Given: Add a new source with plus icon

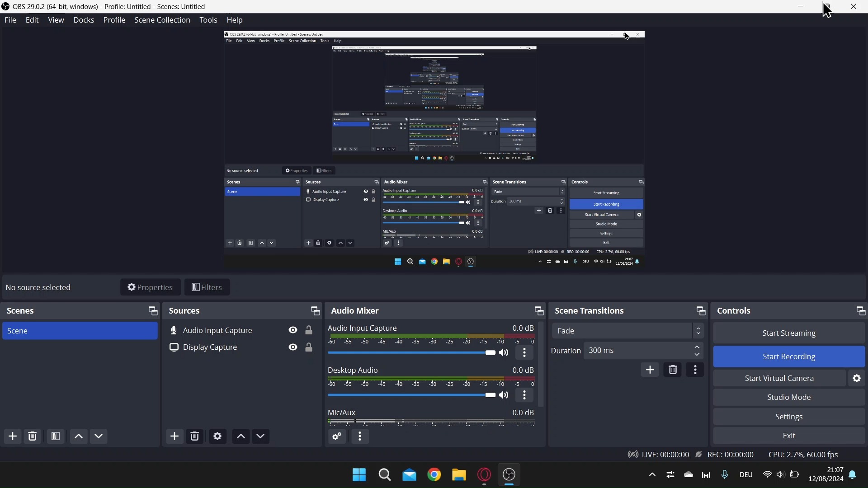Looking at the screenshot, I should [175, 436].
